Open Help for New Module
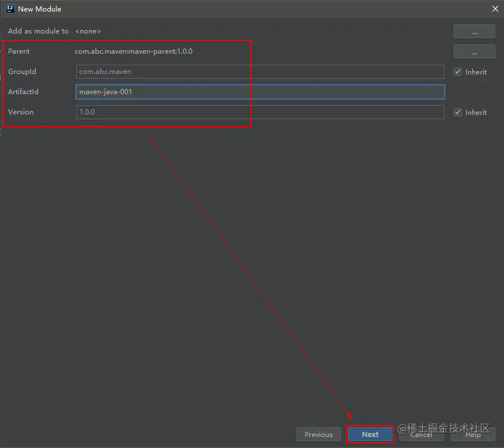The image size is (504, 448). point(473,434)
